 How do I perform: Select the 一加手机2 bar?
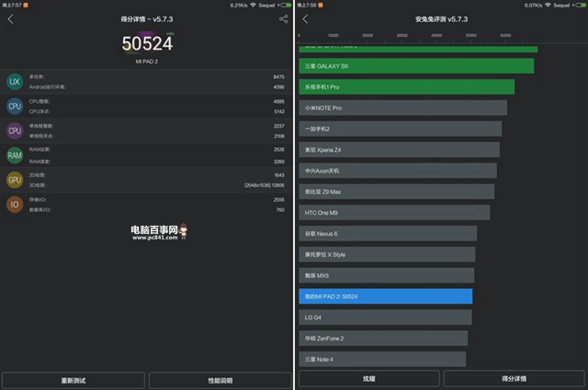coord(401,128)
